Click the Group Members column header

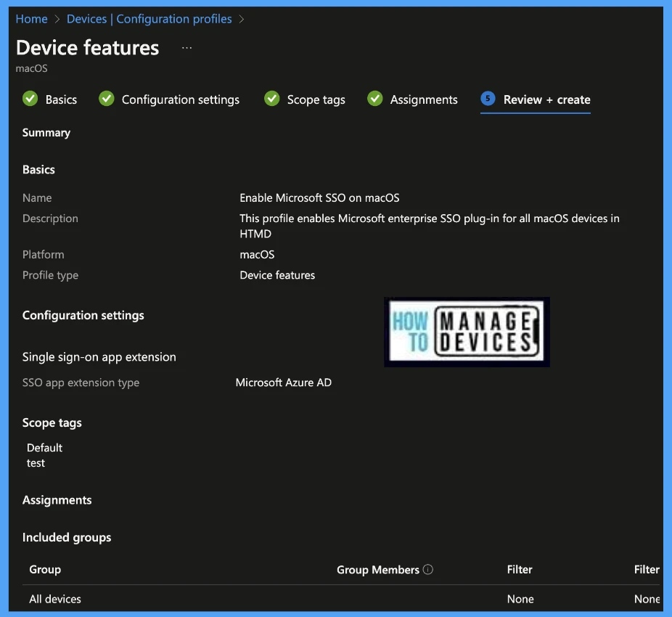[377, 569]
